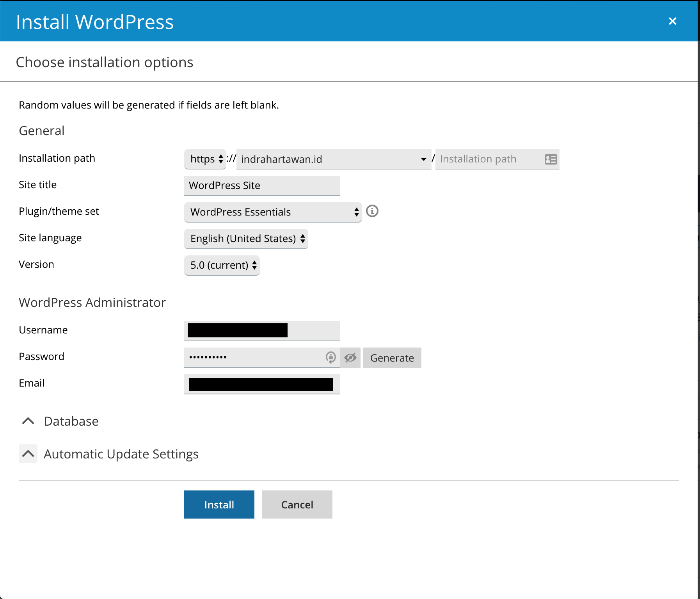Click the contact card icon in Installation path
700x599 pixels.
(x=551, y=159)
